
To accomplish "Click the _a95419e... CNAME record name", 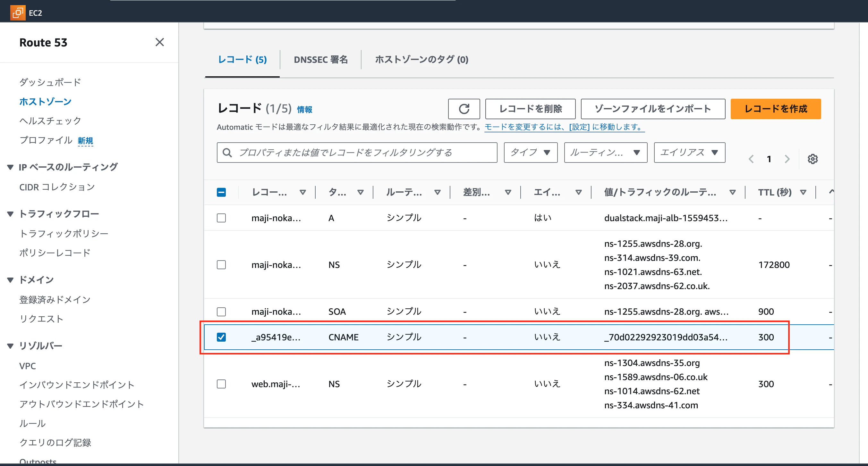I will tap(276, 337).
